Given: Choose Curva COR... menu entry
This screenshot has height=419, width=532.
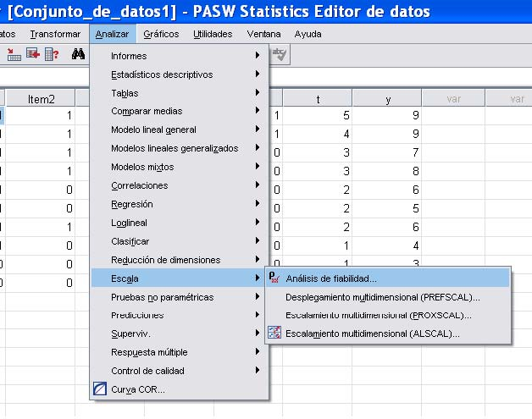Looking at the screenshot, I should pos(180,389).
